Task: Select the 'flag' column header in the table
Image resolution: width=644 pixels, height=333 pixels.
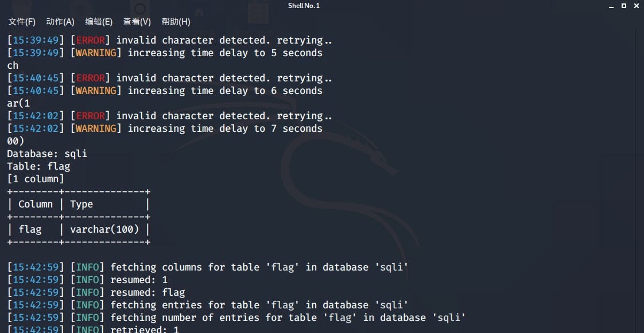Action: click(x=30, y=229)
